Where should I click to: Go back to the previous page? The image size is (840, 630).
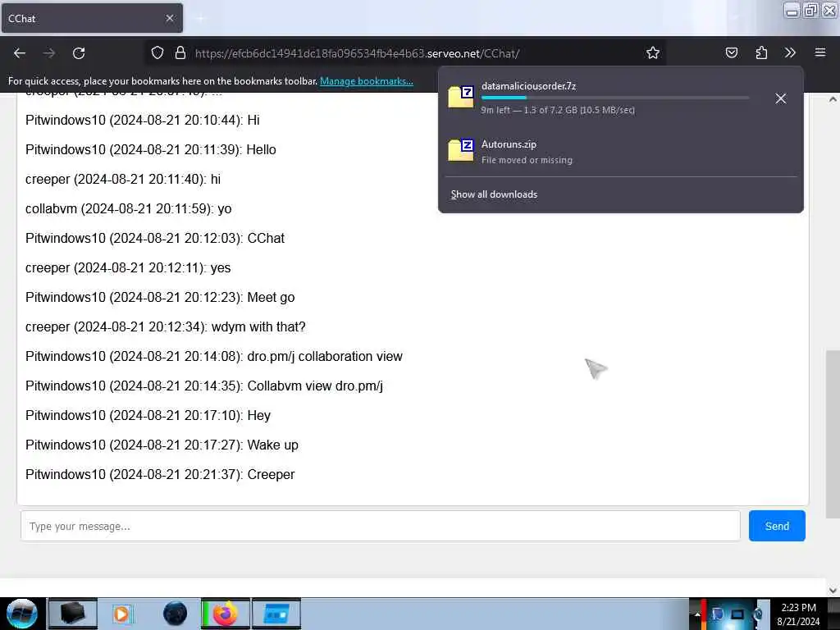pos(20,53)
